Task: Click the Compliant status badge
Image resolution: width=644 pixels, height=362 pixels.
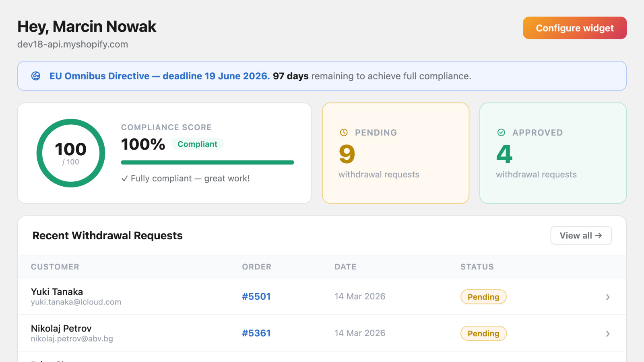Action: (x=197, y=144)
